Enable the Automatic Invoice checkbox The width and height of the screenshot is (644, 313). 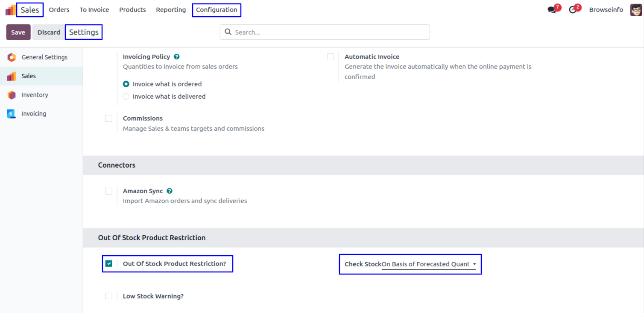click(x=331, y=57)
